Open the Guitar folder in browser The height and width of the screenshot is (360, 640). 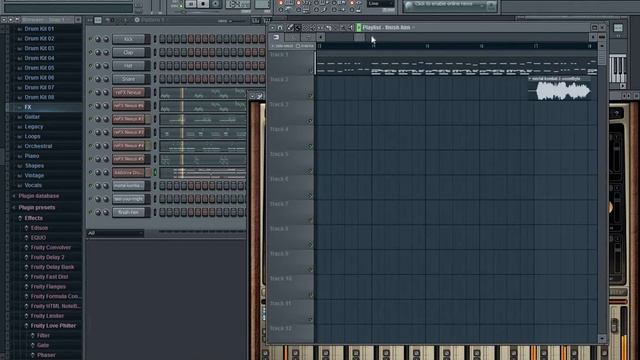(x=32, y=117)
